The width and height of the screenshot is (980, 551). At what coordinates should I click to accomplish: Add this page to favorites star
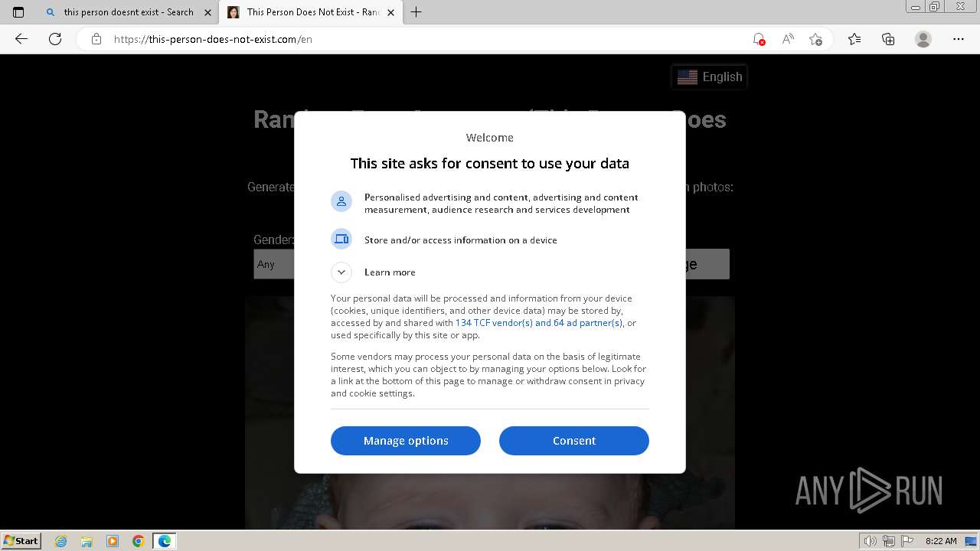(x=816, y=39)
